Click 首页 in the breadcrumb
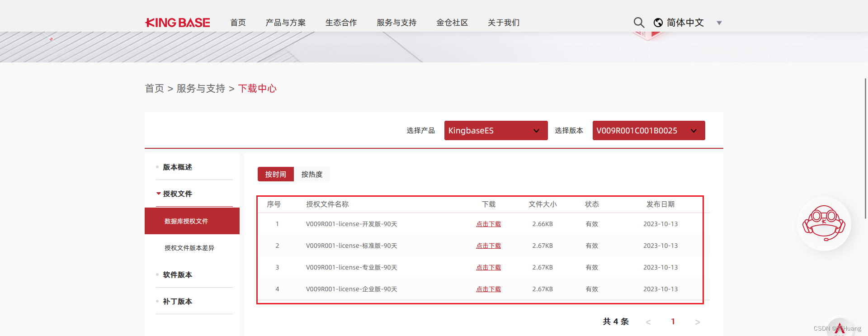 [x=154, y=88]
